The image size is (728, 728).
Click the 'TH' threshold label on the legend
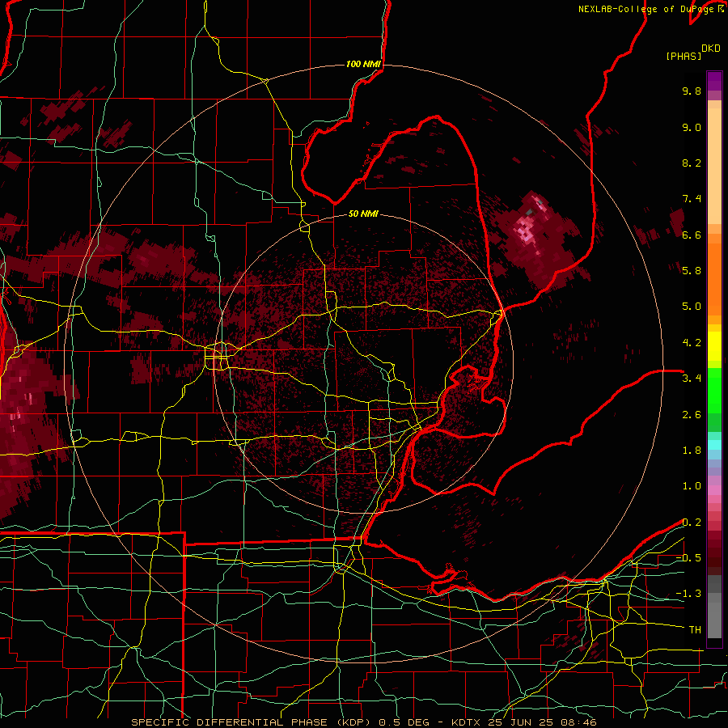[x=695, y=630]
